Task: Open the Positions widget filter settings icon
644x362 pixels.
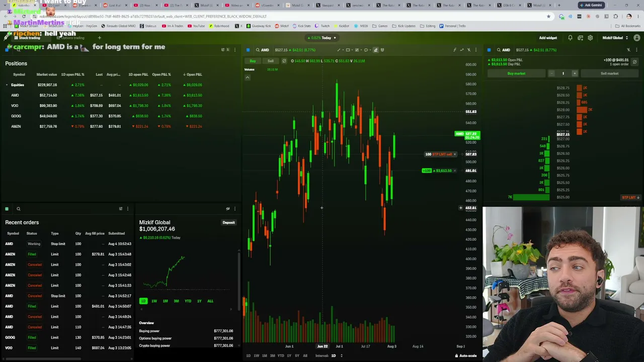Action: 223,50
